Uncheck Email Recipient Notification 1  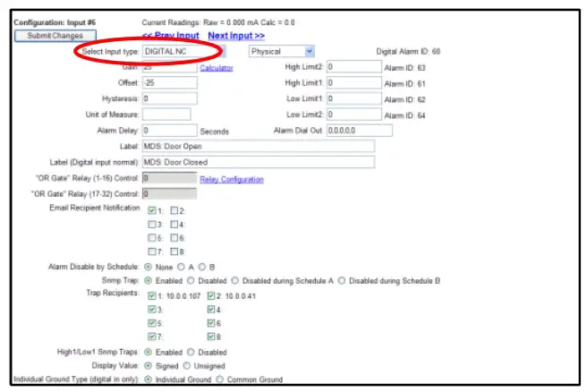coord(151,210)
